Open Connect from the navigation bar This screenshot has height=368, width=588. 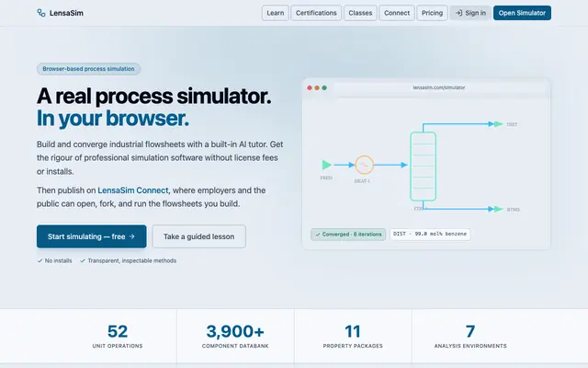coord(397,13)
